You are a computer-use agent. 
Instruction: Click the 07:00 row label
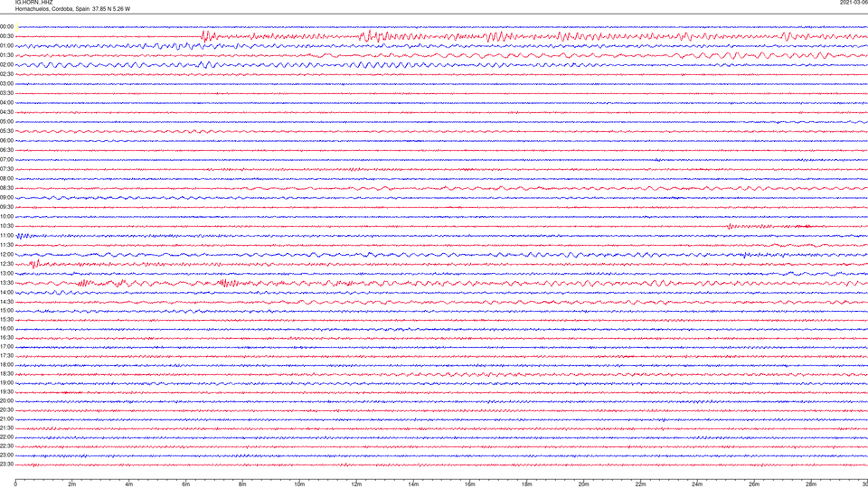pos(6,159)
